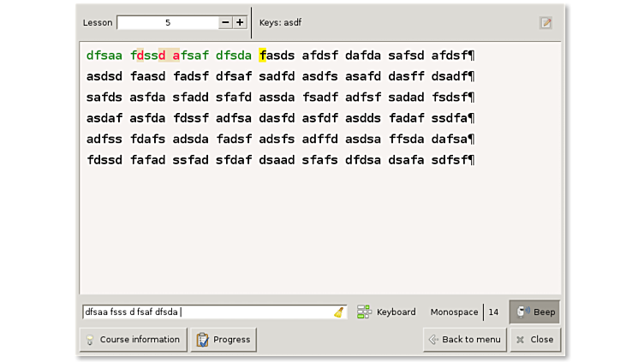
Task: Click the 'Keys: asdf' label
Action: [x=280, y=22]
